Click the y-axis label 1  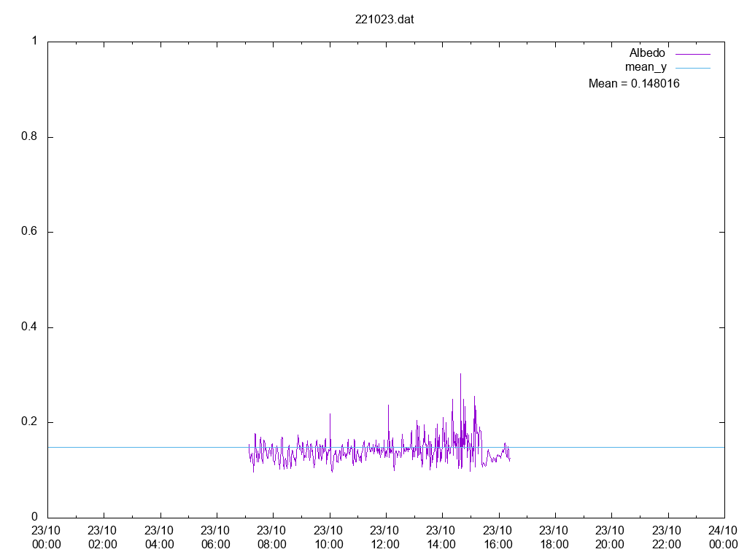34,41
